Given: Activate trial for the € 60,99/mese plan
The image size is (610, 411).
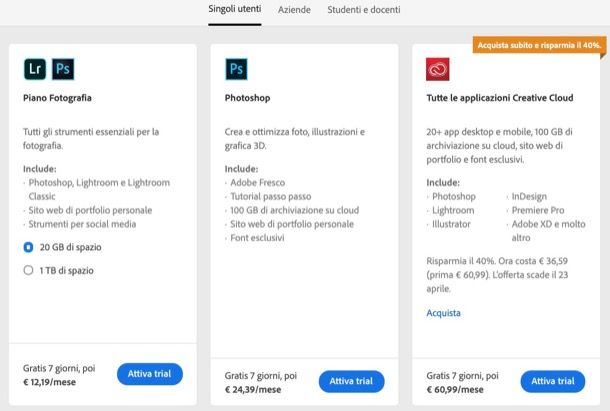Looking at the screenshot, I should [553, 381].
